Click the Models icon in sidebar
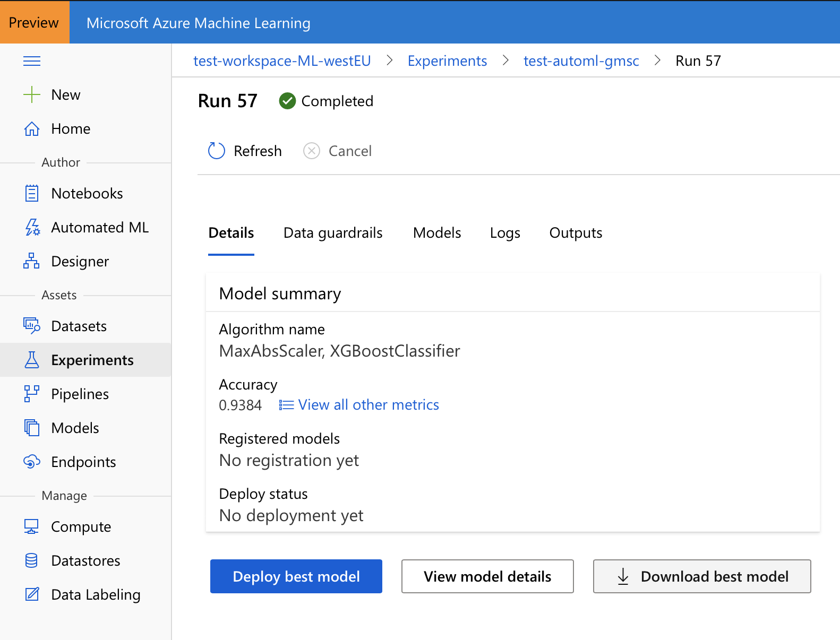Viewport: 840px width, 640px height. click(32, 428)
